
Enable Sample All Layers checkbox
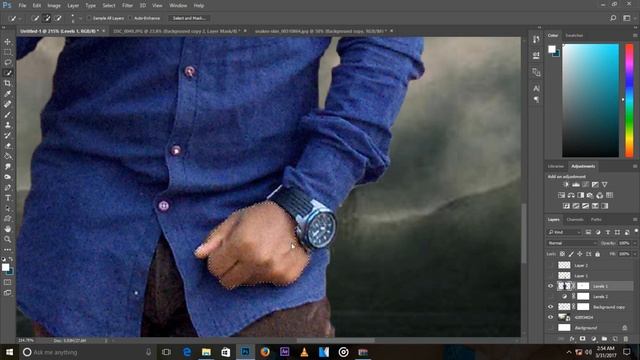pos(89,18)
